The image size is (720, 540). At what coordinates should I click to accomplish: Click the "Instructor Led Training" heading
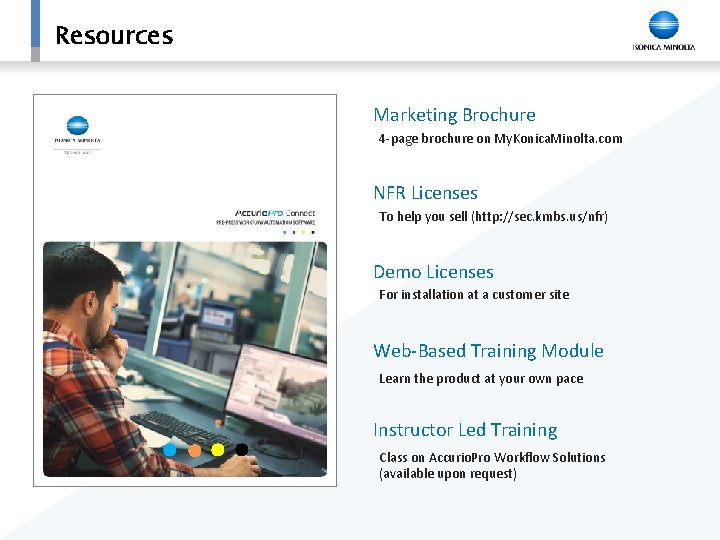[465, 430]
